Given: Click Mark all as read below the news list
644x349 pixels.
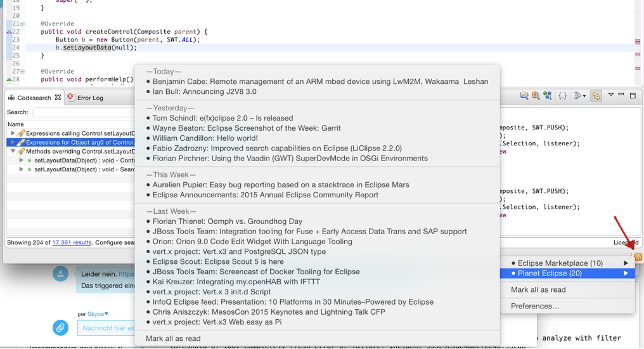Looking at the screenshot, I should [x=173, y=338].
